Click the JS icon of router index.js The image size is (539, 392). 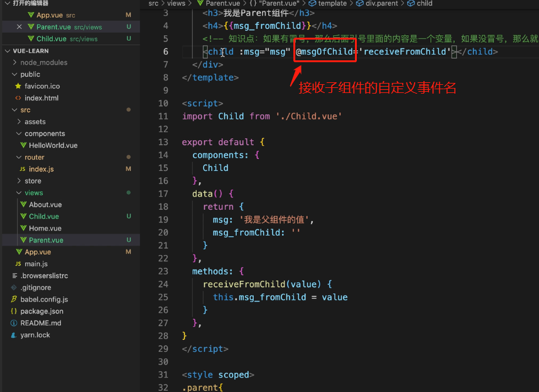(x=23, y=169)
